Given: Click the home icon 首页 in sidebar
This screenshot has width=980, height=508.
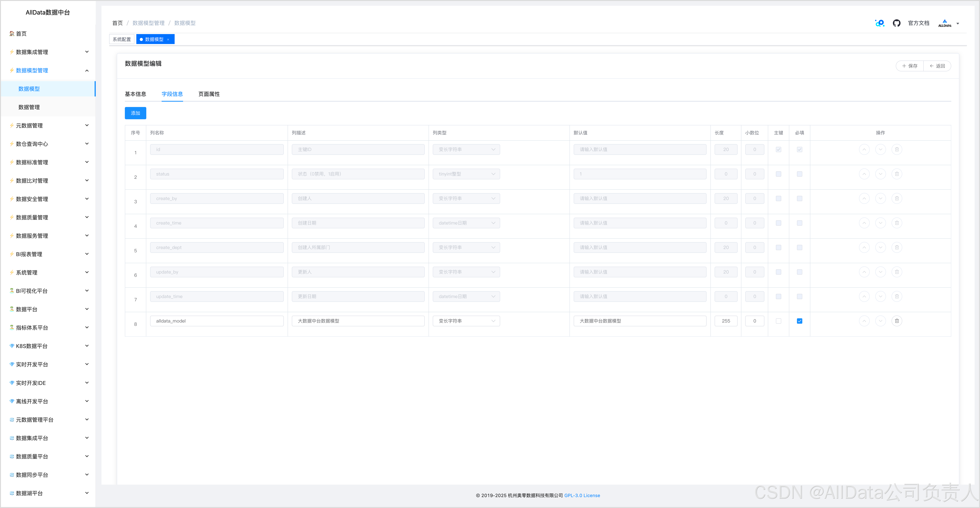Looking at the screenshot, I should pos(18,33).
